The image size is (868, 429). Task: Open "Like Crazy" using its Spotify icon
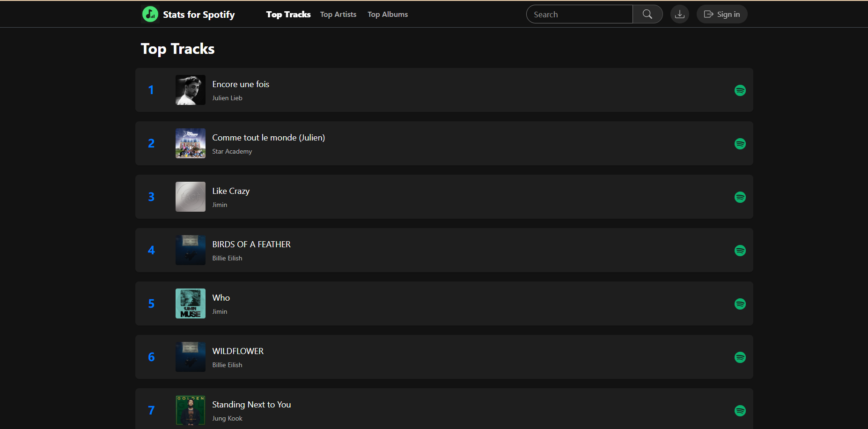[x=740, y=197]
